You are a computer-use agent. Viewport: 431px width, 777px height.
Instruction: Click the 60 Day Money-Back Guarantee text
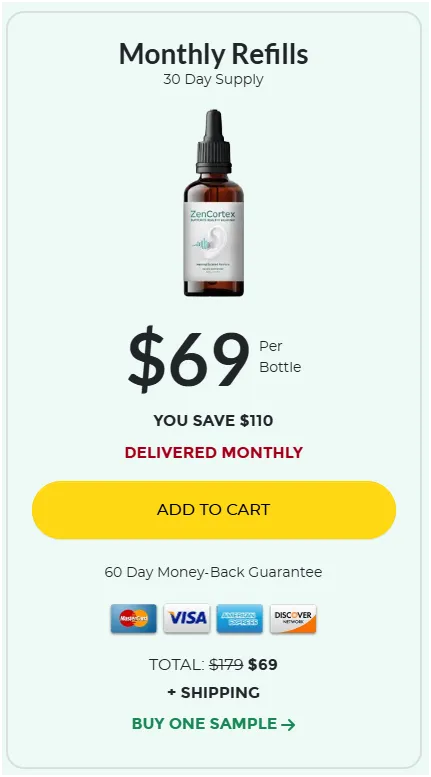[x=214, y=572]
